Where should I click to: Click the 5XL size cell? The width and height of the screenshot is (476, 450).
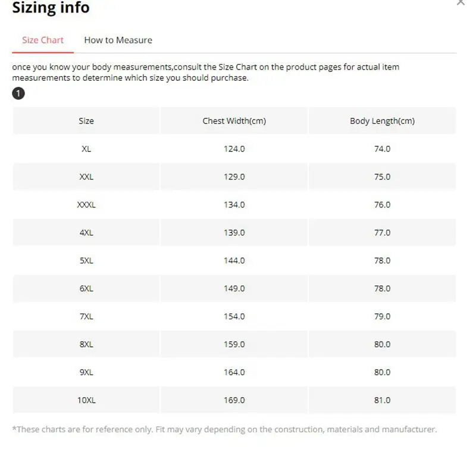tap(86, 260)
